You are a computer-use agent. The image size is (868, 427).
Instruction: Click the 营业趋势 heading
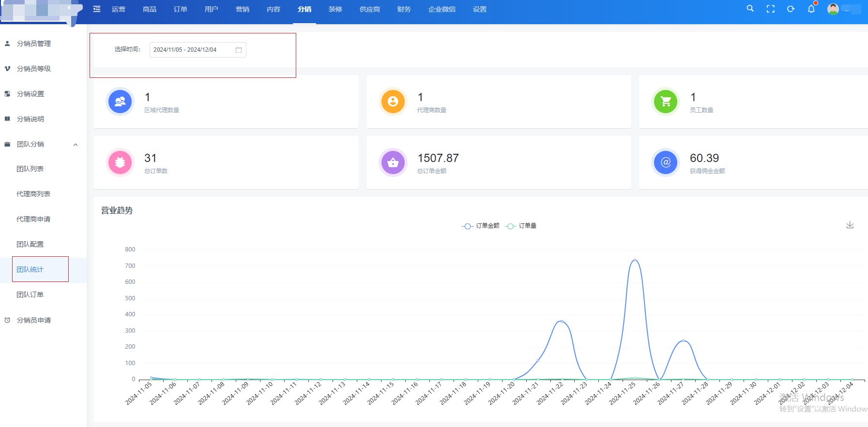point(117,210)
